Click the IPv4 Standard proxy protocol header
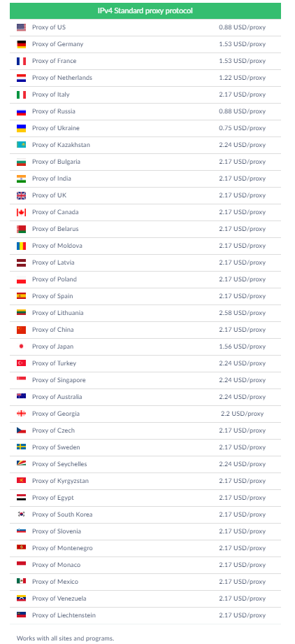Screen dimensions: 295x644 coord(145,11)
